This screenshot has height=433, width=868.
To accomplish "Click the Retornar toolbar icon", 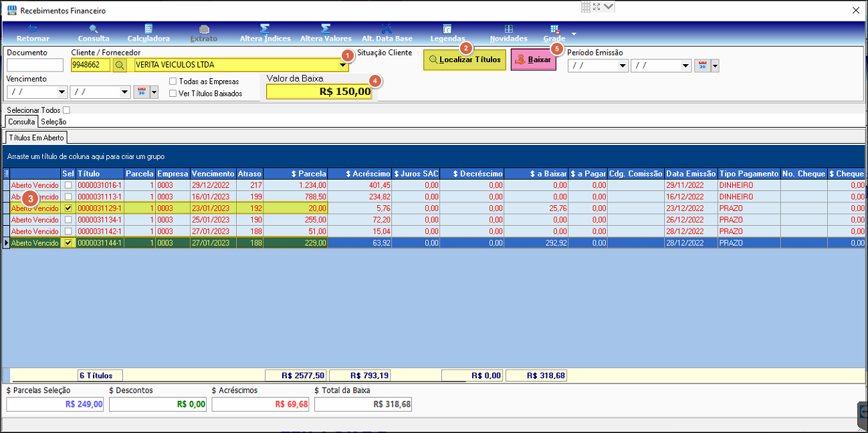I will coord(33,33).
